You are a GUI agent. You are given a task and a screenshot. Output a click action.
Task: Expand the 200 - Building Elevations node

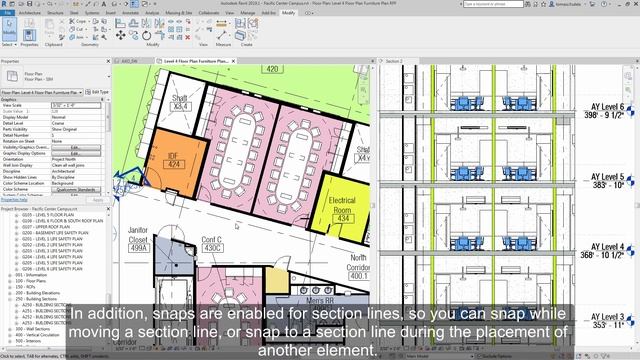[x=10, y=293]
